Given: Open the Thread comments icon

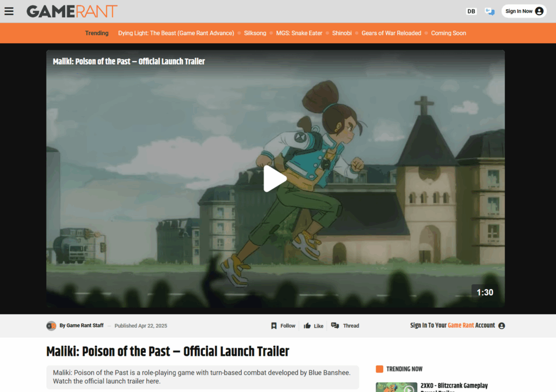Looking at the screenshot, I should point(335,326).
